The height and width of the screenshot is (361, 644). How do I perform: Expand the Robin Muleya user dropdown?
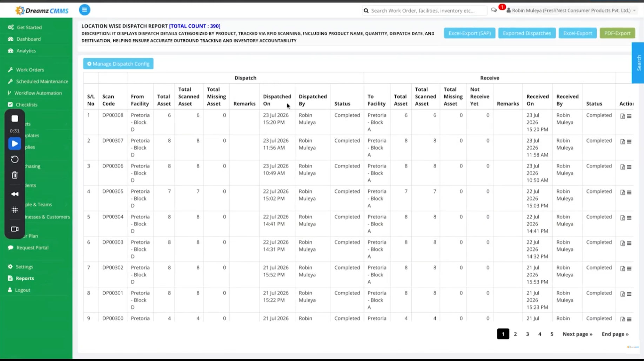(571, 10)
